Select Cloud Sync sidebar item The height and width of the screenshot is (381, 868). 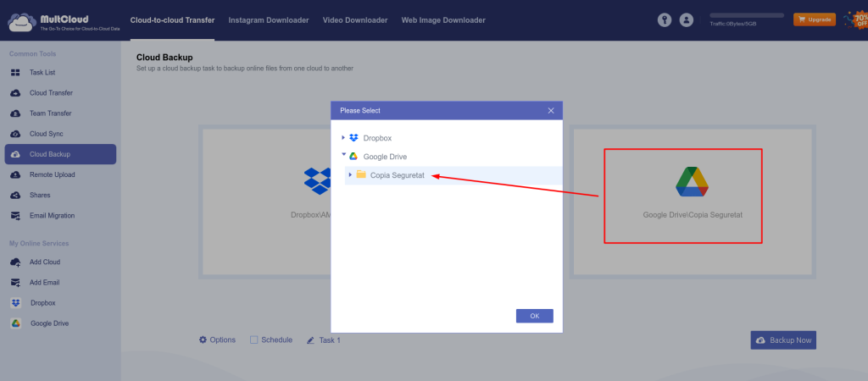(x=46, y=134)
